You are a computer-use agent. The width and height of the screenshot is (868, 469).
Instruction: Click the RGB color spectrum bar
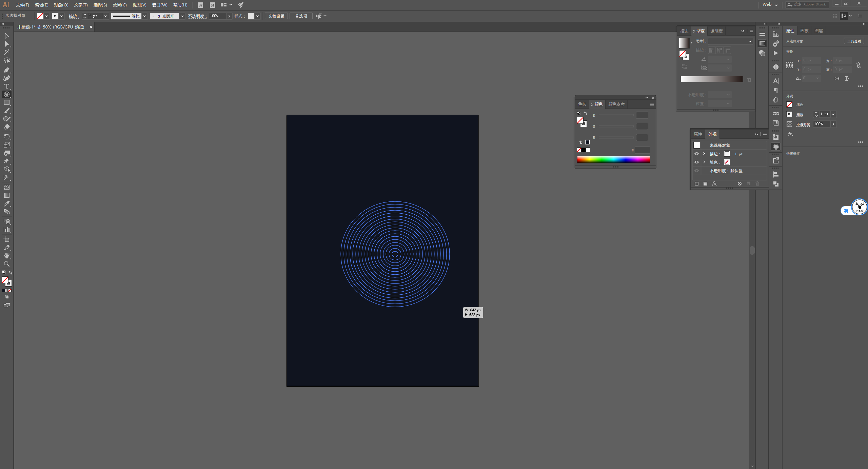(613, 159)
